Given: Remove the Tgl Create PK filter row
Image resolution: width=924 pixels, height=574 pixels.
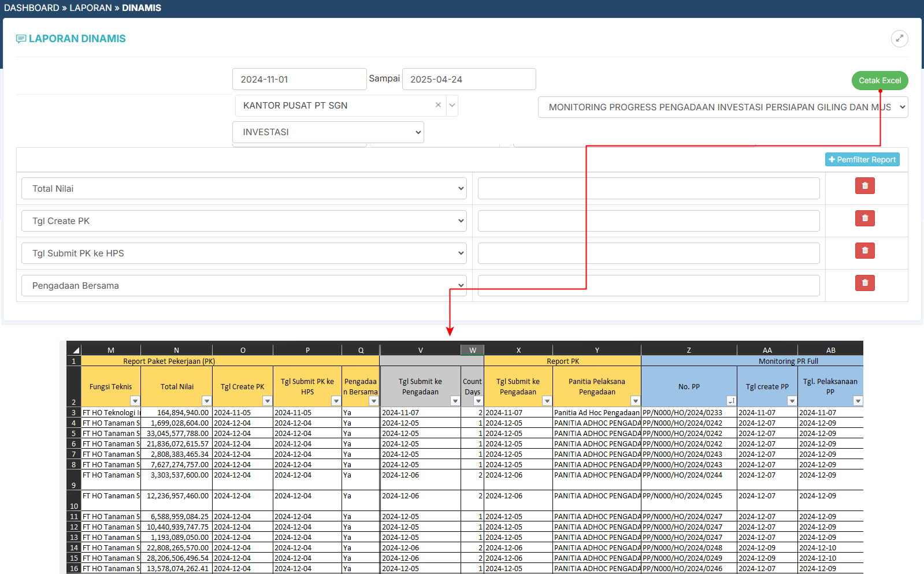Looking at the screenshot, I should click(x=864, y=218).
